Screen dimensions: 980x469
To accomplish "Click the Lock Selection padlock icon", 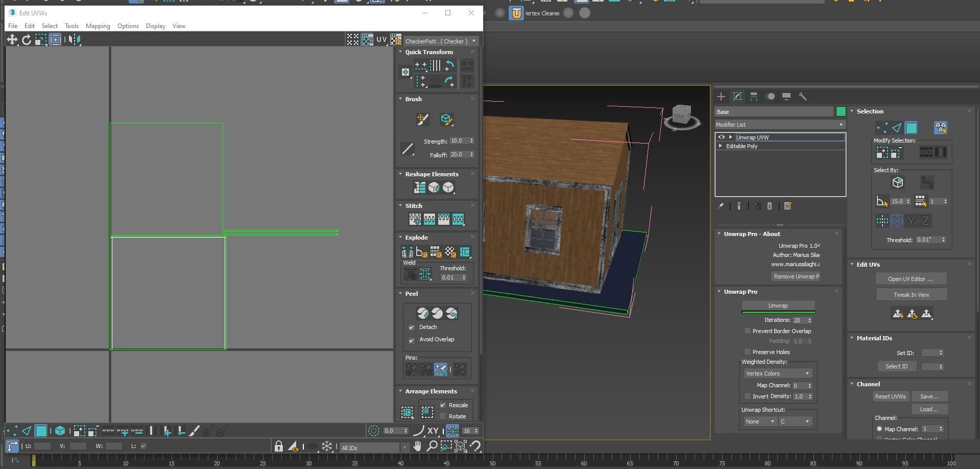I will (x=278, y=446).
